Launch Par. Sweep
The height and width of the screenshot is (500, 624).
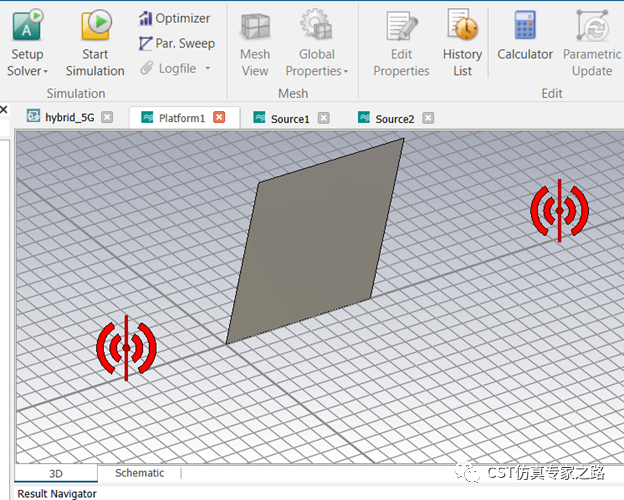tap(177, 43)
